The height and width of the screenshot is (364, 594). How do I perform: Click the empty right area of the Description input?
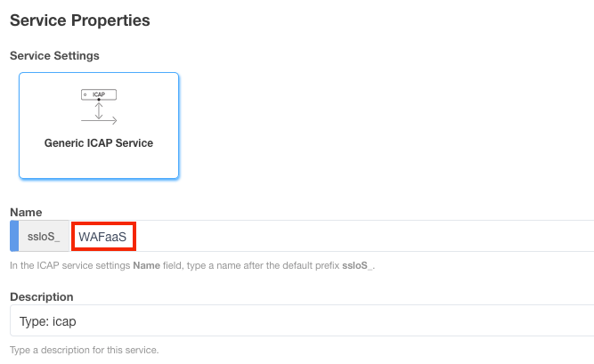click(x=401, y=320)
